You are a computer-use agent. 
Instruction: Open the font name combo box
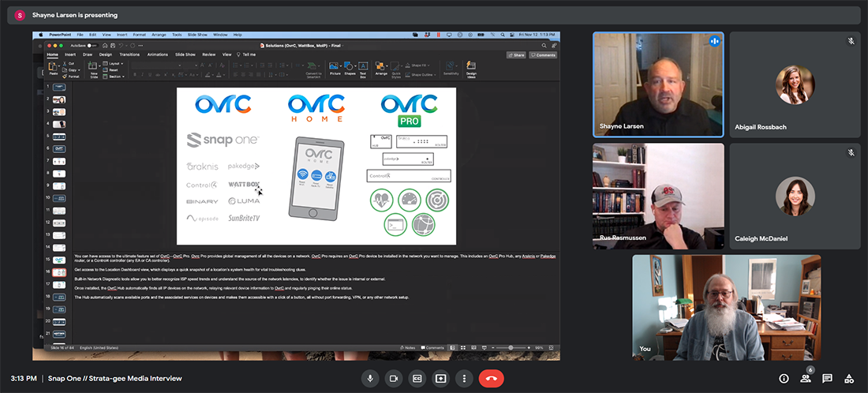click(x=157, y=65)
